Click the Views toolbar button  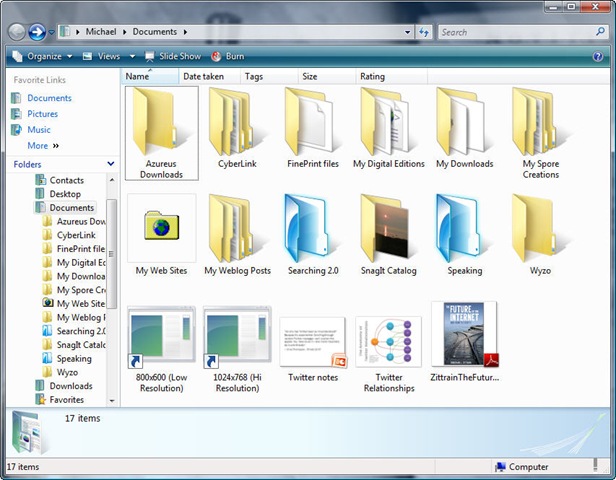pos(101,57)
